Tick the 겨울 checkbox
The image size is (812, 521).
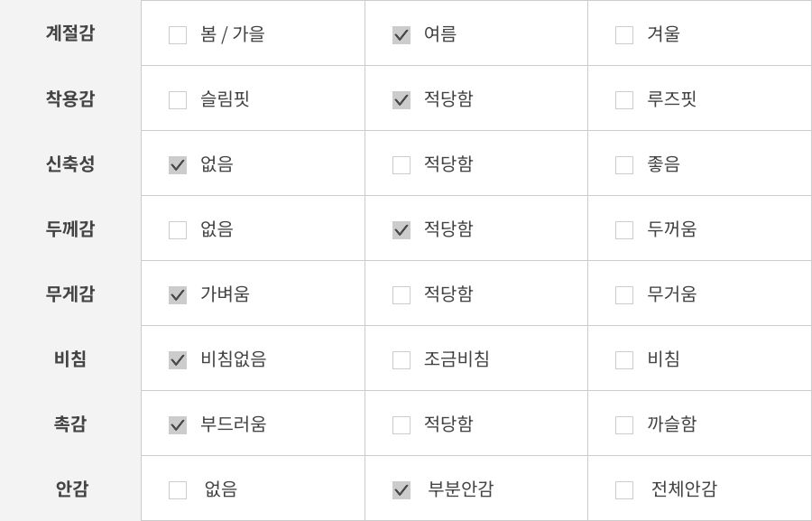624,35
